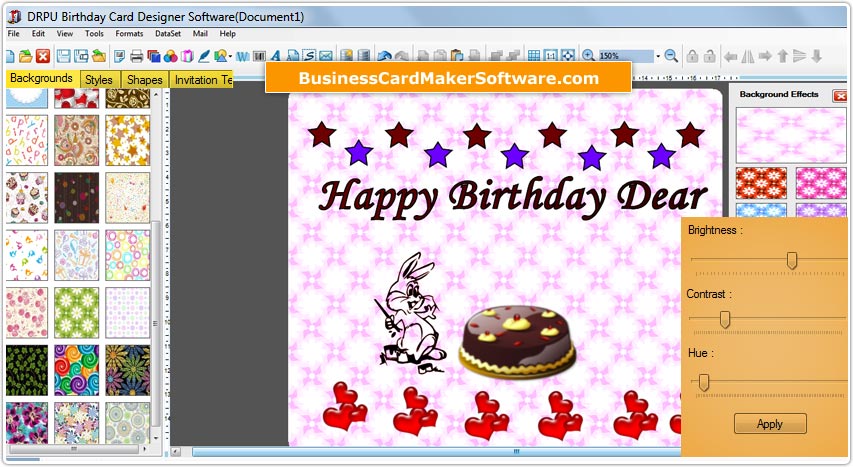Switch to the Backgrounds tab
Screen dimensions: 853x467
click(x=41, y=78)
